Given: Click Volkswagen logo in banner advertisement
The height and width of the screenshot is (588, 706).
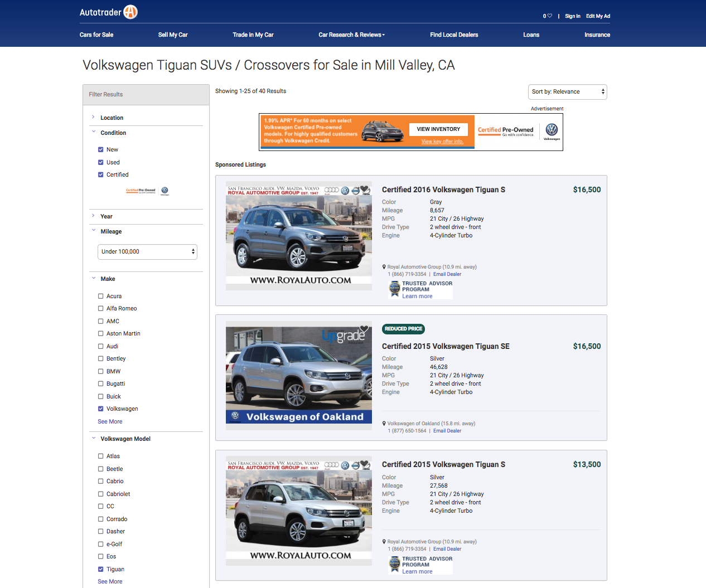Looking at the screenshot, I should click(552, 132).
